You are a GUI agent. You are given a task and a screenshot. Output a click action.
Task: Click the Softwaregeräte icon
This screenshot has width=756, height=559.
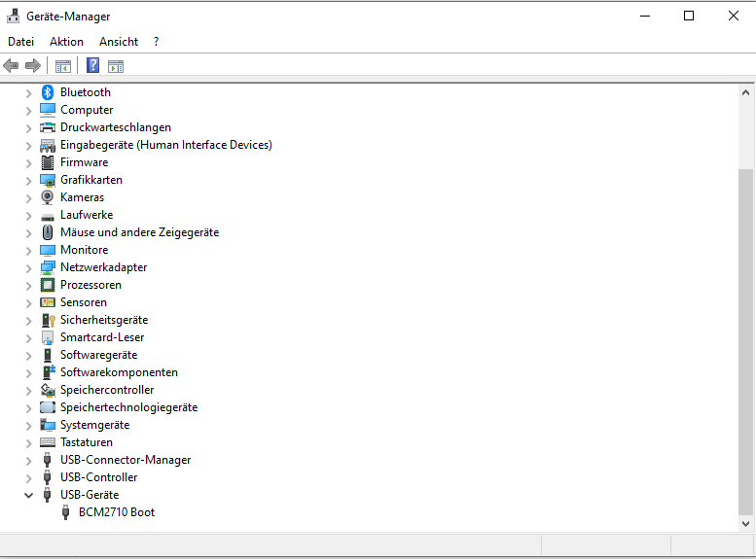(48, 355)
